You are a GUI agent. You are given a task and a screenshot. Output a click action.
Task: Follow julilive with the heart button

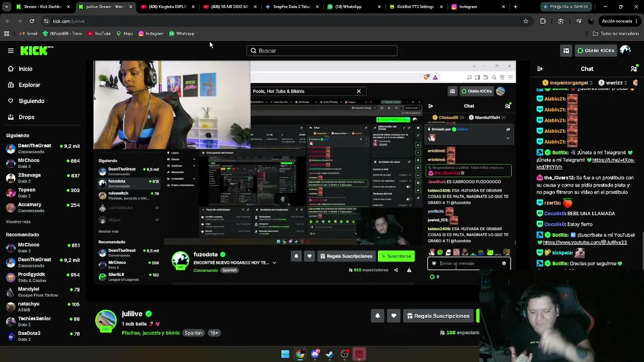393,316
